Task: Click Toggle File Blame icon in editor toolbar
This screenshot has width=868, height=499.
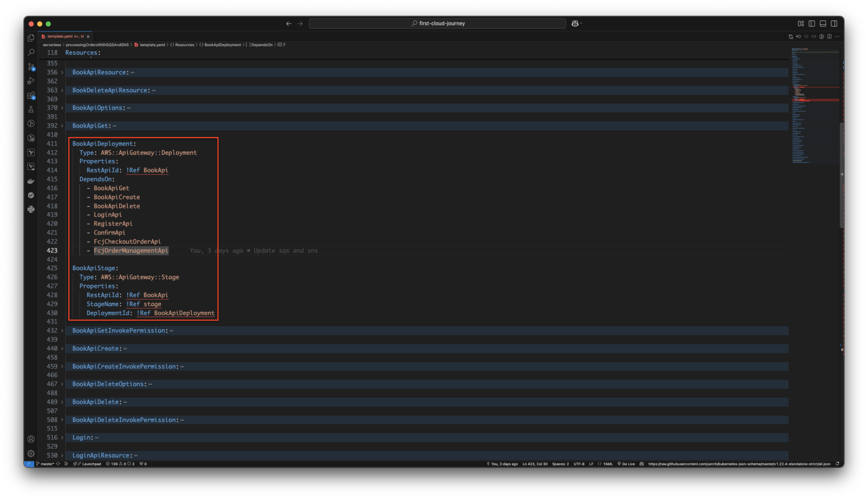Action: click(x=821, y=36)
